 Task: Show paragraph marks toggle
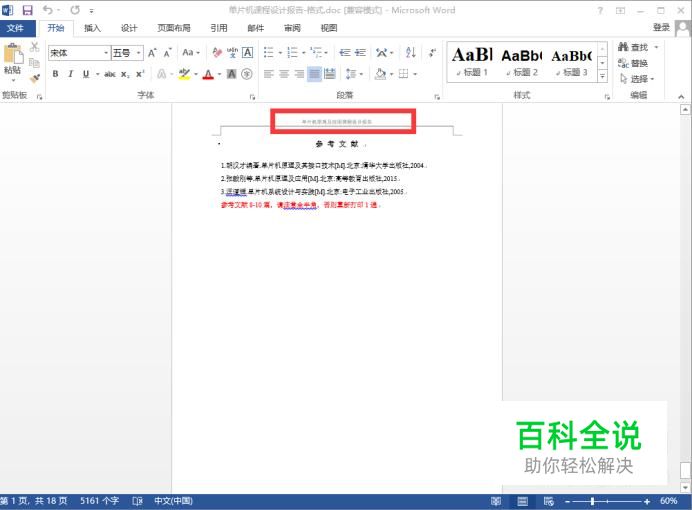(x=432, y=53)
